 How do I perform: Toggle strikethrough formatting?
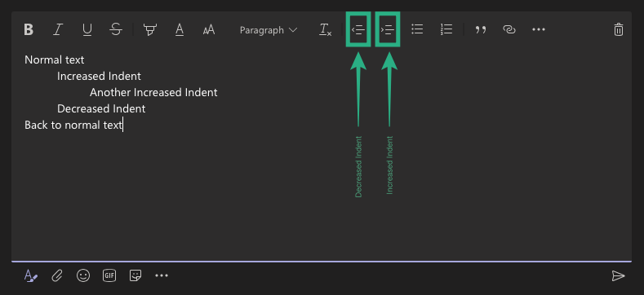pos(116,29)
